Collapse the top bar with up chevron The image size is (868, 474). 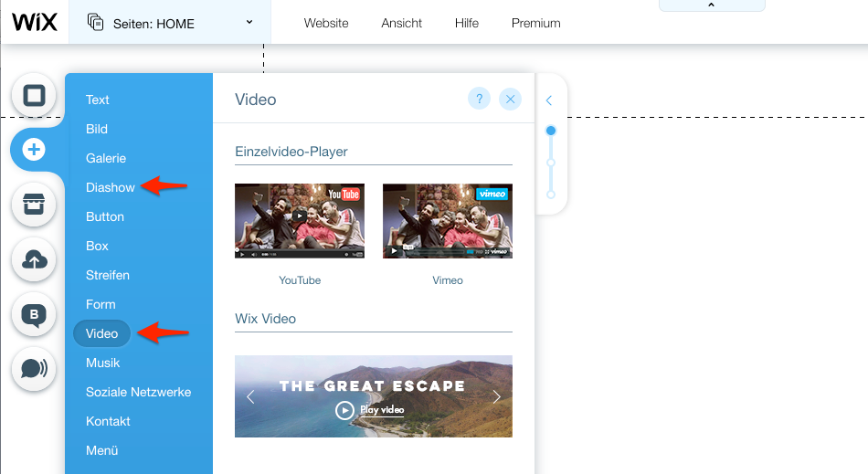pyautogui.click(x=712, y=5)
